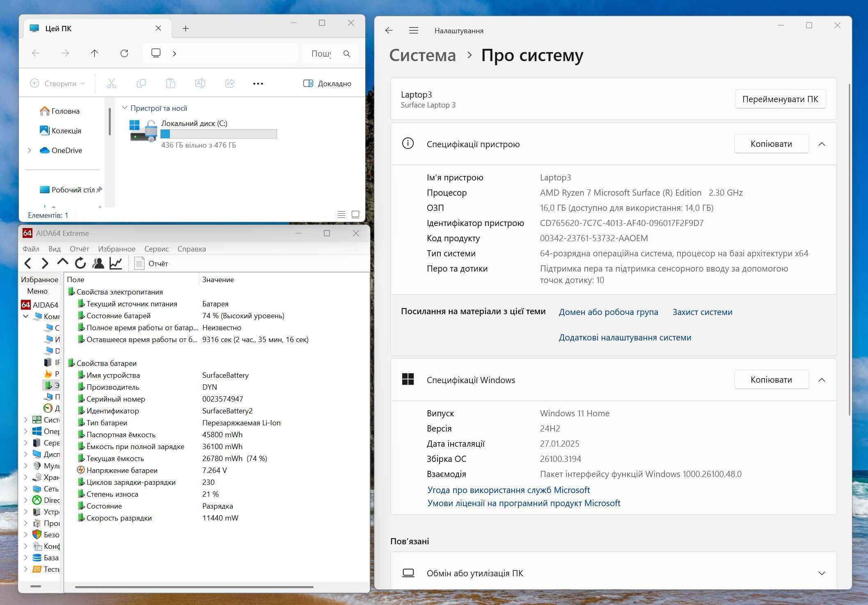Open the AIDA64 user profile icon

coord(98,263)
